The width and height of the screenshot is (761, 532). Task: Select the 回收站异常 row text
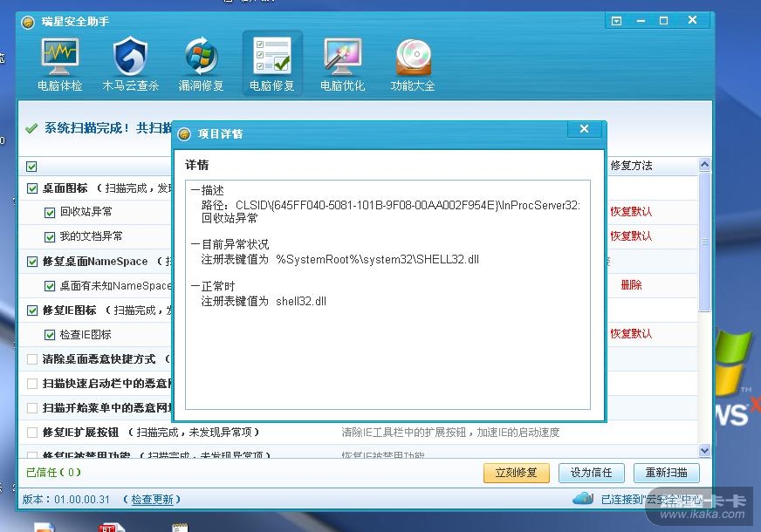click(x=86, y=212)
